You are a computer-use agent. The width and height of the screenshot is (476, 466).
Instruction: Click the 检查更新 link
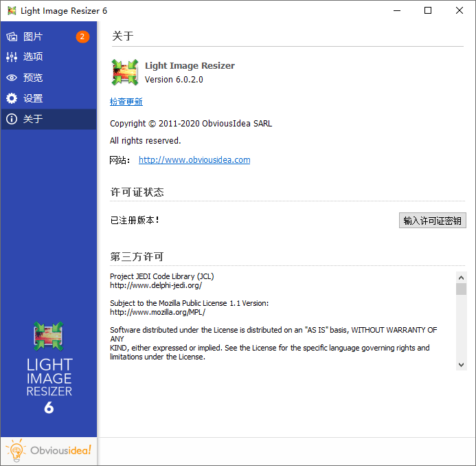click(x=126, y=102)
